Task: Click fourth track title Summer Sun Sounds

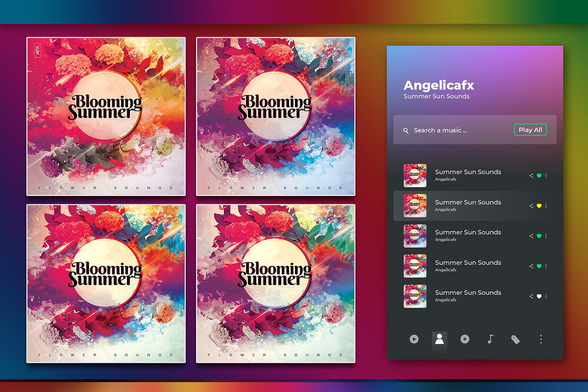Action: [468, 263]
